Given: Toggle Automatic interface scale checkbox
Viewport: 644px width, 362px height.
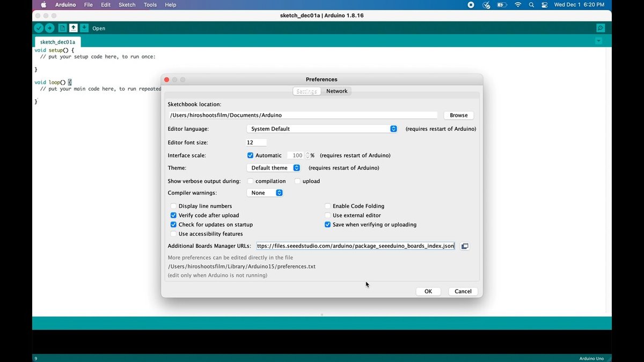Looking at the screenshot, I should (250, 156).
